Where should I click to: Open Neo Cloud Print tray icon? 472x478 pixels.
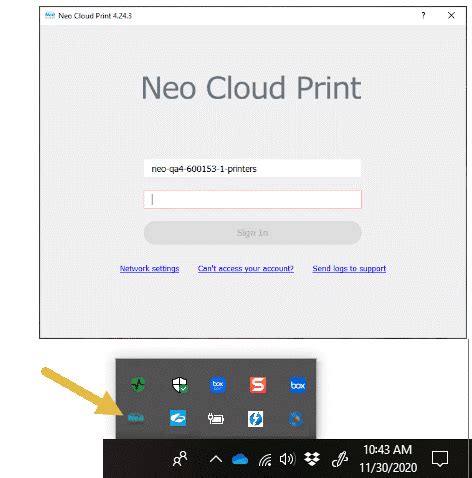tap(136, 418)
